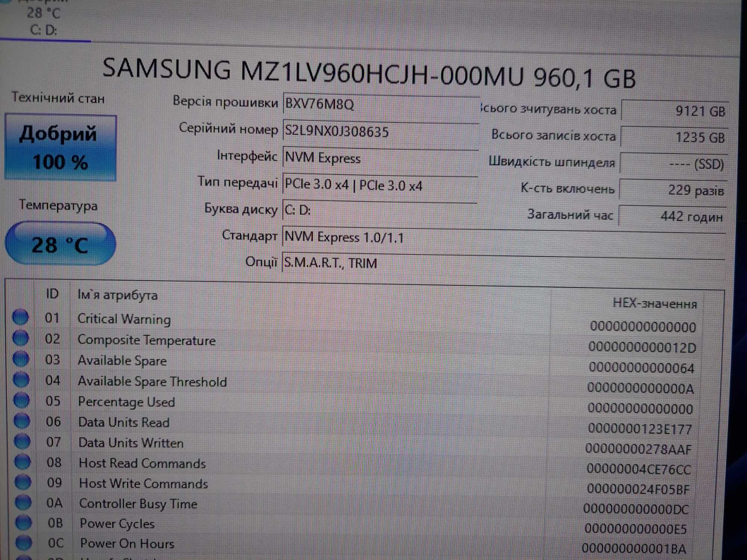The image size is (747, 560).
Task: Click the power on count 229 разів
Action: pos(673,190)
